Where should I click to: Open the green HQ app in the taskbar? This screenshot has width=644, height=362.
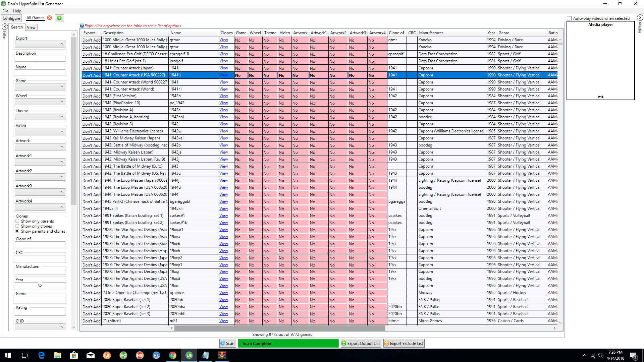[x=123, y=355]
